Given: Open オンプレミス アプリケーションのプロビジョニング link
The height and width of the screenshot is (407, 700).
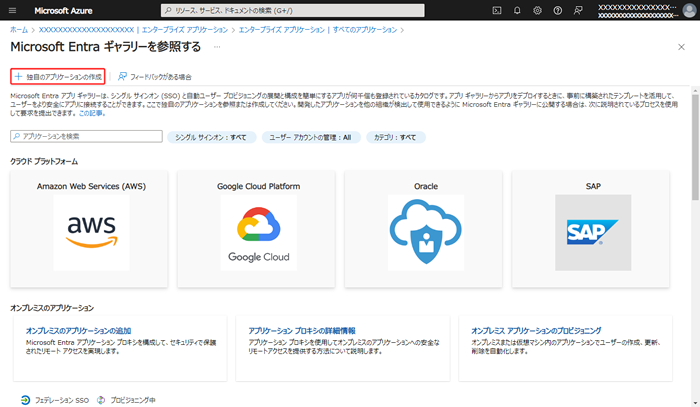Looking at the screenshot, I should [x=536, y=331].
